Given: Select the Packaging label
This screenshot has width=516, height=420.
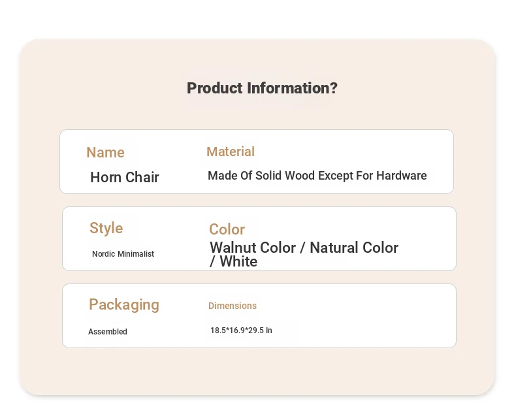Looking at the screenshot, I should coord(124,305).
